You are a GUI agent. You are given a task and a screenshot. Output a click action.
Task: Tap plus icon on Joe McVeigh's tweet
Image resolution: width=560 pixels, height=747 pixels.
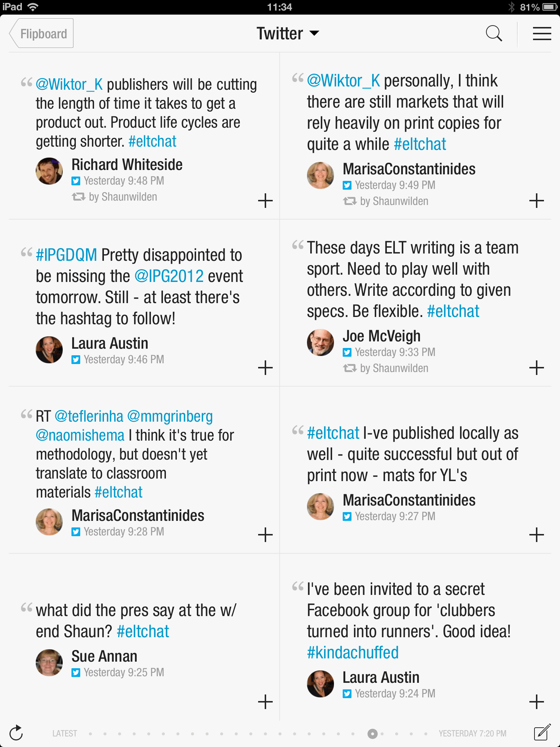[536, 368]
